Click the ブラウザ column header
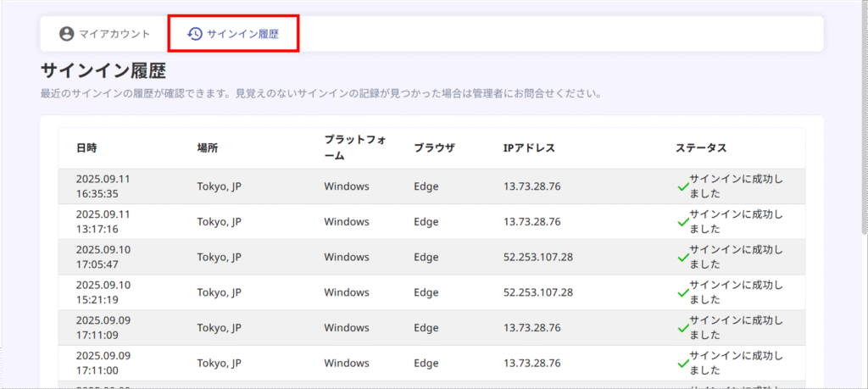The width and height of the screenshot is (868, 389). 434,147
